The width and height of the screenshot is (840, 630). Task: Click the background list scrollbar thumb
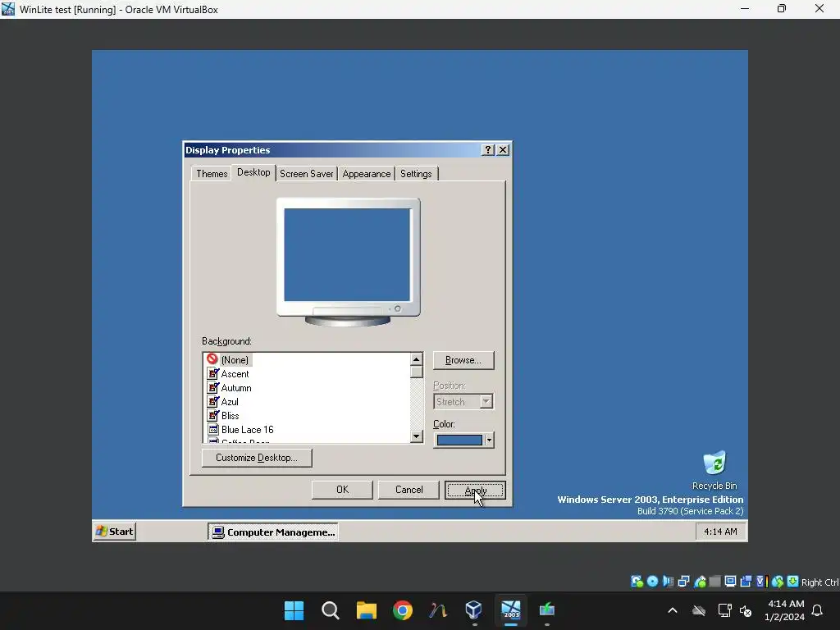[x=416, y=372]
